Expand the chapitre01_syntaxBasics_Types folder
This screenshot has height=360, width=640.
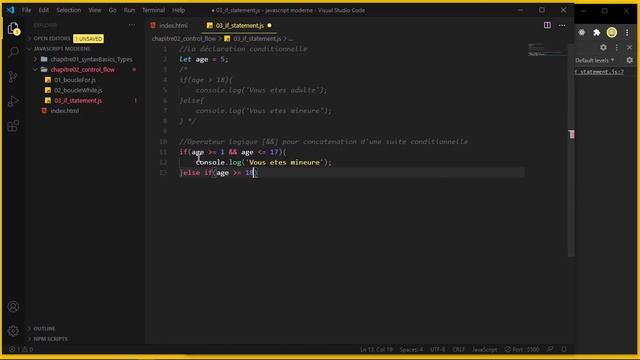[91, 59]
